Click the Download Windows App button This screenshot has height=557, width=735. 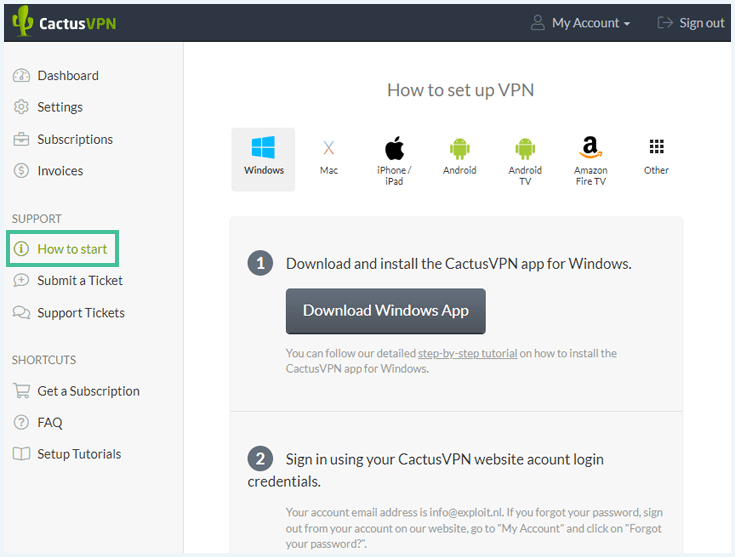(x=386, y=311)
